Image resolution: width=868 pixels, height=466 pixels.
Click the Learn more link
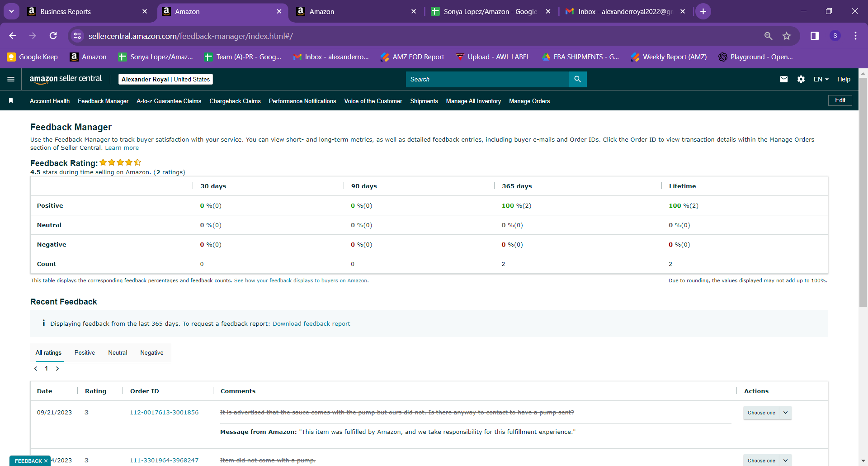(122, 148)
